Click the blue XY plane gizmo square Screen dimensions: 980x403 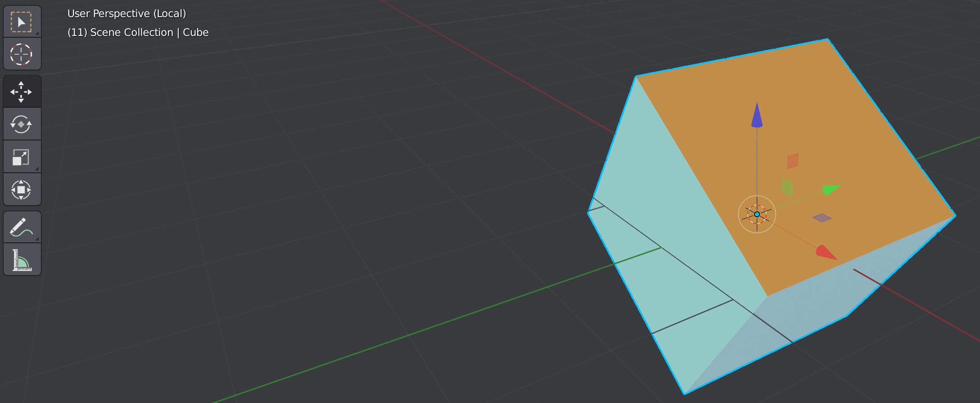point(822,218)
